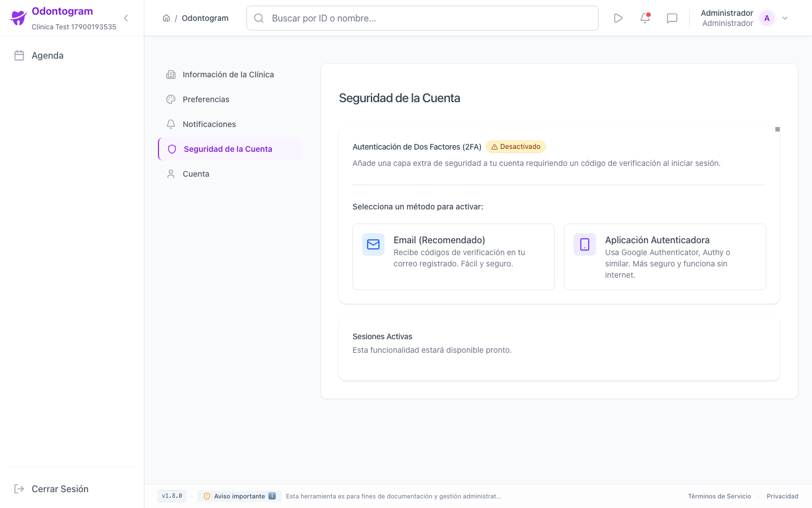812x508 pixels.
Task: Open the Aviso importante notice
Action: tap(239, 496)
